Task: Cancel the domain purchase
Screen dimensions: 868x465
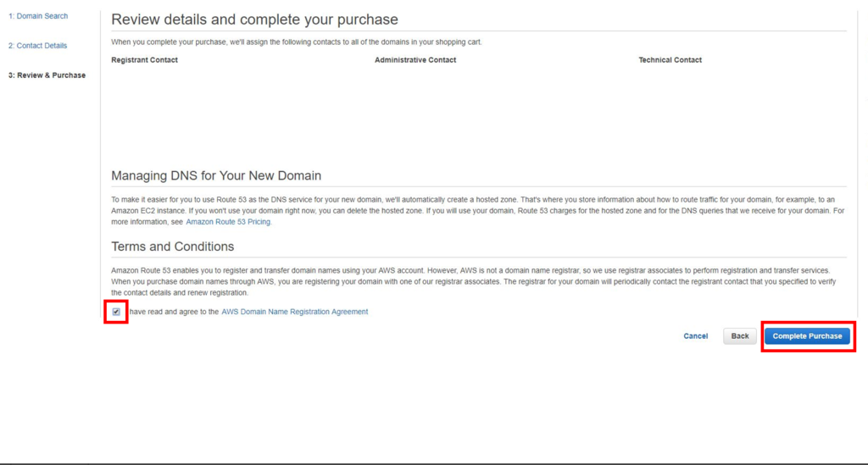Action: 695,336
